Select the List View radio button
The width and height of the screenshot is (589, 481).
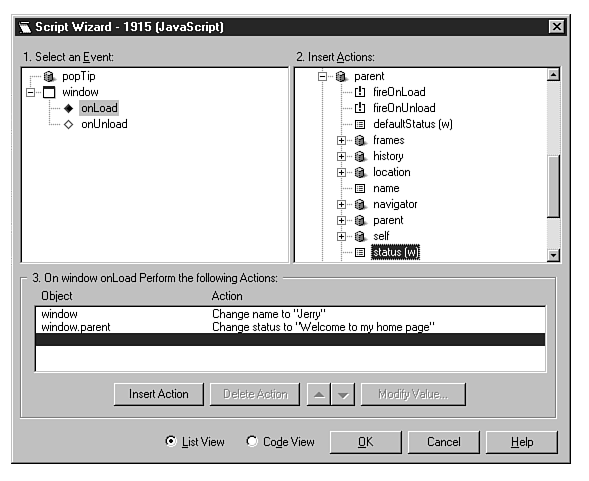click(171, 441)
